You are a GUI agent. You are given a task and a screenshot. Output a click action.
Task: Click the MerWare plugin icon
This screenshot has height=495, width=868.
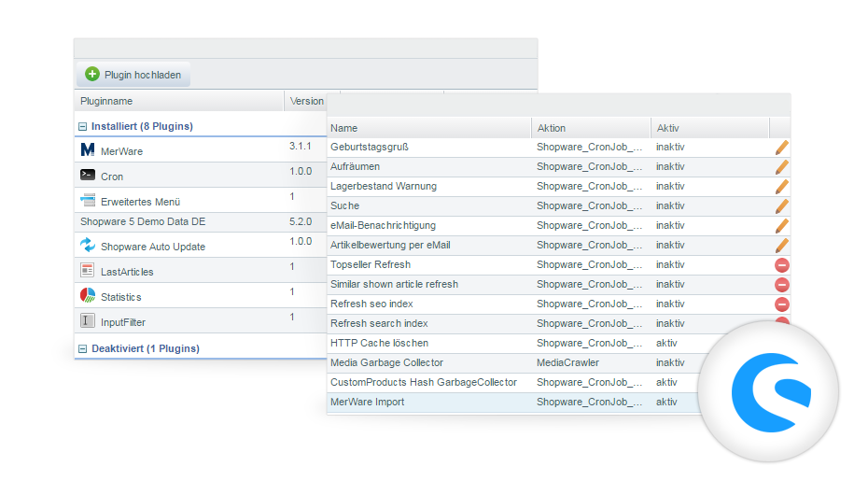88,149
